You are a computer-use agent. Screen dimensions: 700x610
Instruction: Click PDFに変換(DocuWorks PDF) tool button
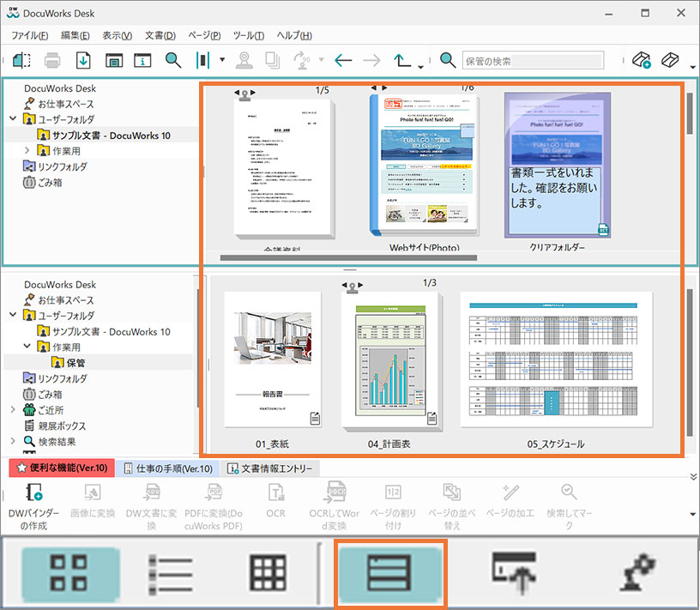point(214,506)
